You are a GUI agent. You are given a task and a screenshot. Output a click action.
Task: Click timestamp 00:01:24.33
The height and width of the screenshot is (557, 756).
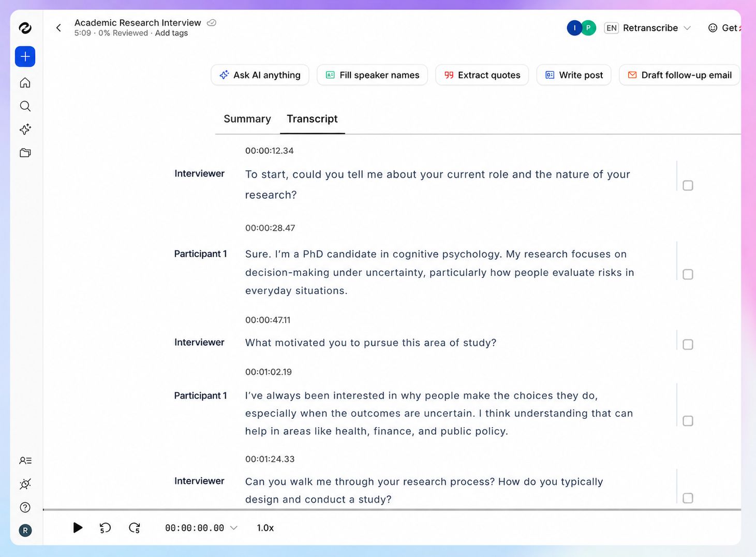click(x=270, y=459)
